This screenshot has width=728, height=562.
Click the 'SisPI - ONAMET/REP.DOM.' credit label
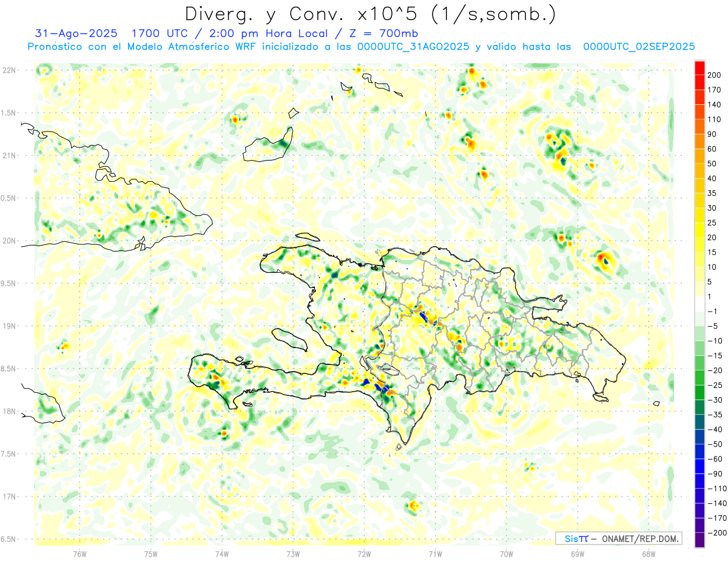pos(618,538)
